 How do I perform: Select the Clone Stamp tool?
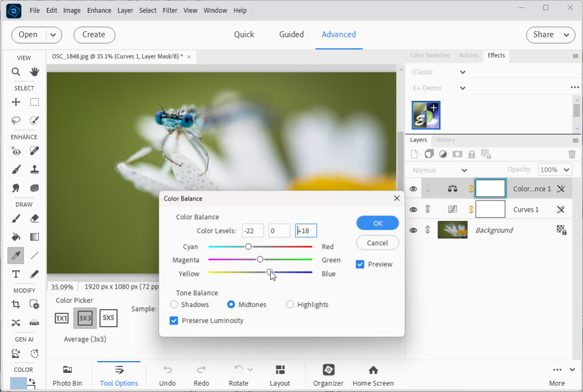coord(35,170)
